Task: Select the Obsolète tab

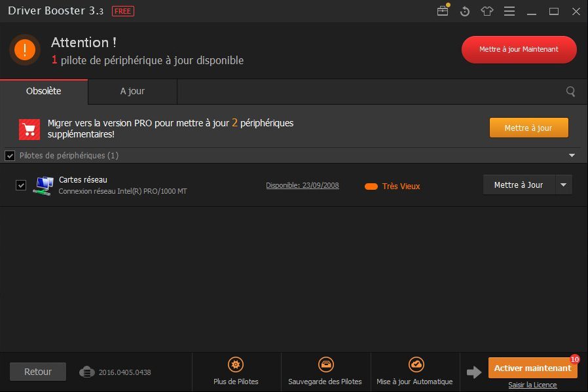Action: coord(44,92)
